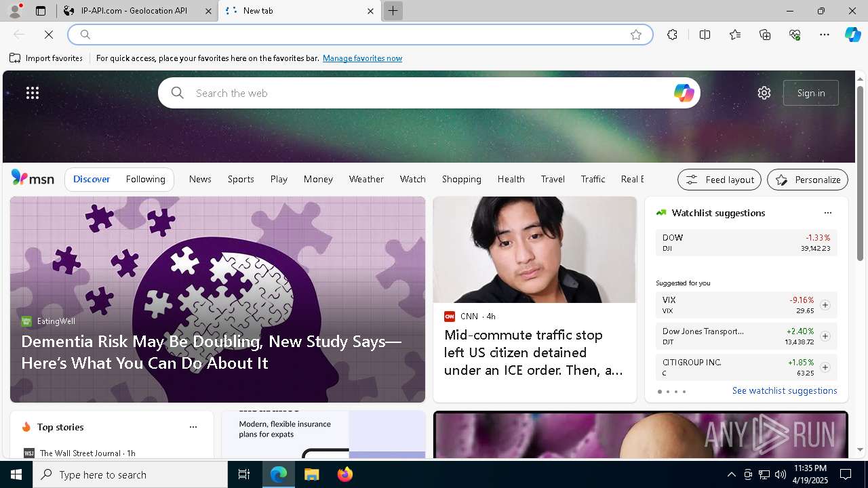
Task: Focus the Search the web box
Action: click(x=429, y=93)
